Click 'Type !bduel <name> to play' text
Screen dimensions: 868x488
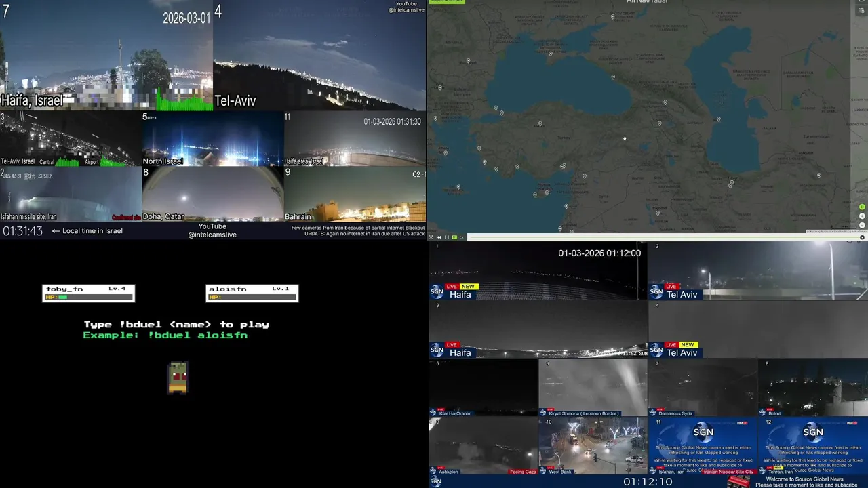176,325
